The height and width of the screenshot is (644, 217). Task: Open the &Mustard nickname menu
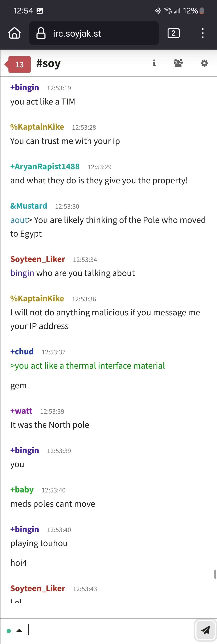29,206
